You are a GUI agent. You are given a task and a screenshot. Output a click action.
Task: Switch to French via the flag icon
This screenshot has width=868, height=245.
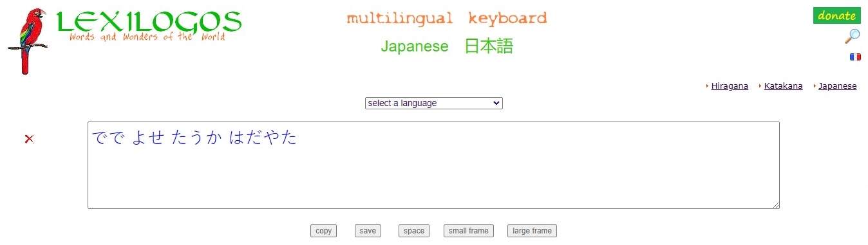click(x=855, y=57)
